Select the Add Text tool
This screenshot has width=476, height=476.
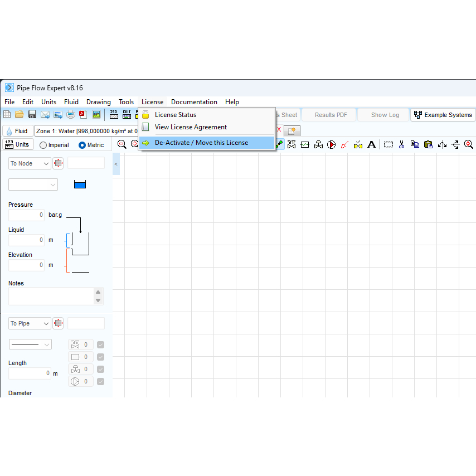(372, 144)
